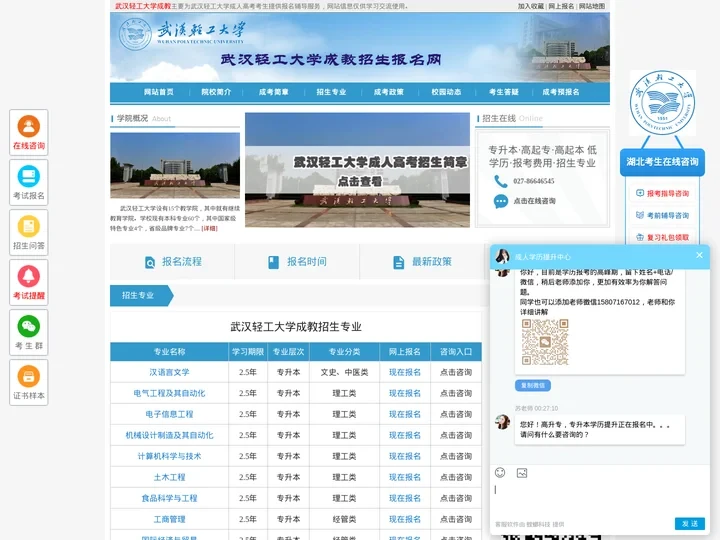Click the 成人高考招生简章 banner image
This screenshot has width=720, height=540.
357,170
